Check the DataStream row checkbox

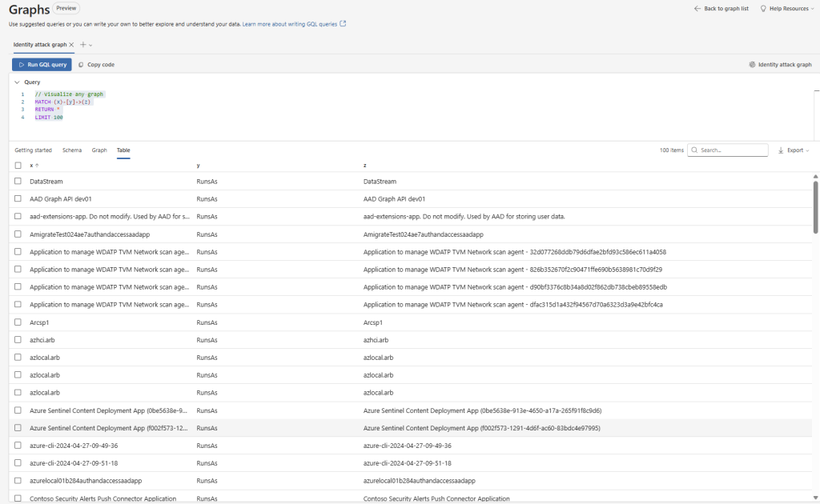(x=18, y=182)
